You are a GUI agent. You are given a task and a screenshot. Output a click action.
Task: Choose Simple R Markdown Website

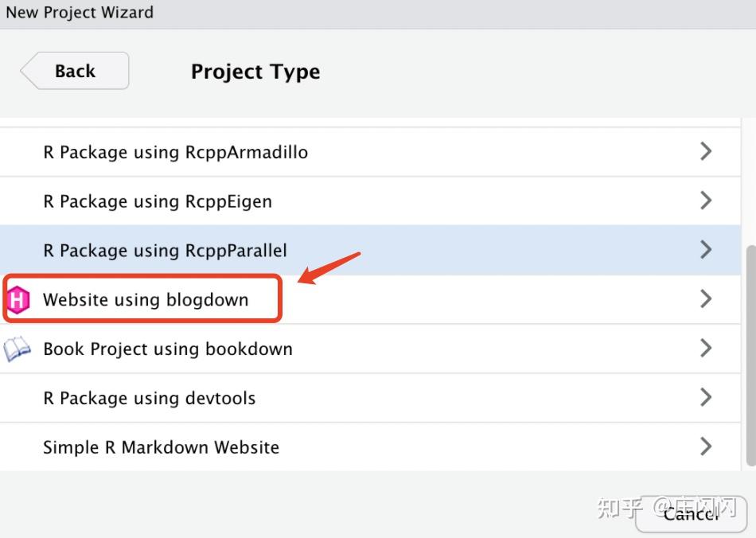pyautogui.click(x=161, y=447)
